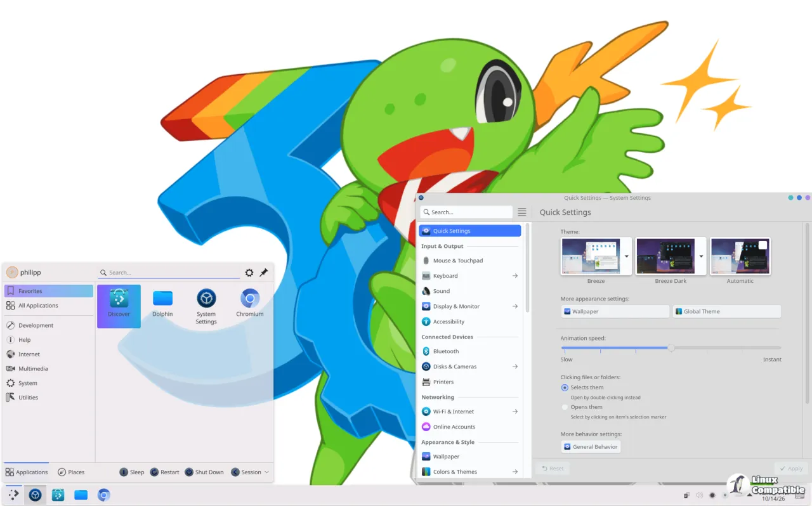Open Accessibility settings entry

click(x=470, y=321)
